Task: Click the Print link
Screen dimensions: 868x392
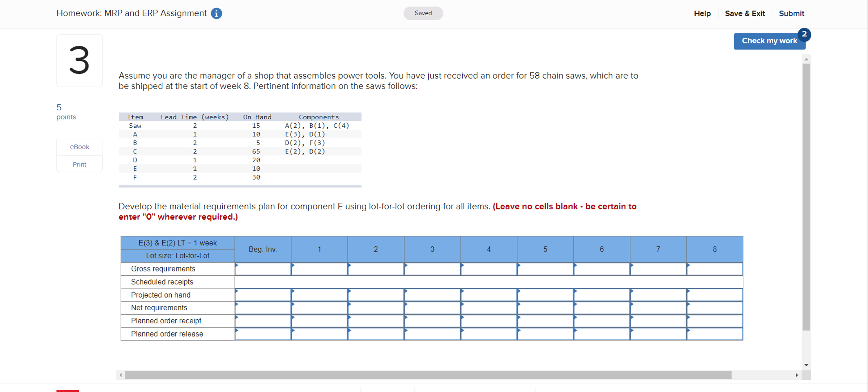Action: 80,164
